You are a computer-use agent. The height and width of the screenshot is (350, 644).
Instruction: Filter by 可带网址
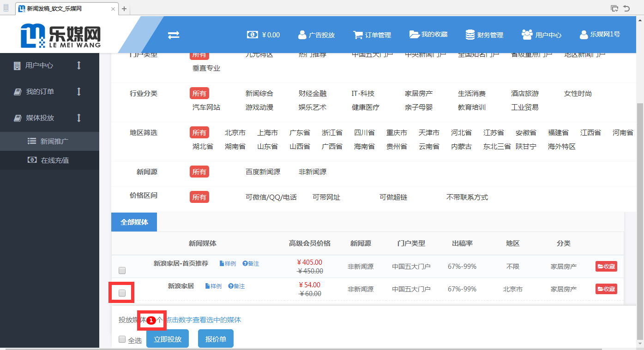326,197
